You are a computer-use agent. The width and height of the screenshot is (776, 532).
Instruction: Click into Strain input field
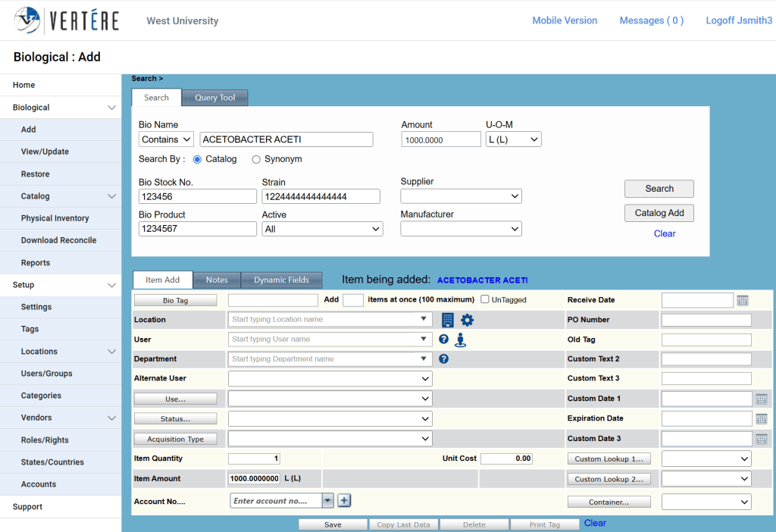pos(321,196)
